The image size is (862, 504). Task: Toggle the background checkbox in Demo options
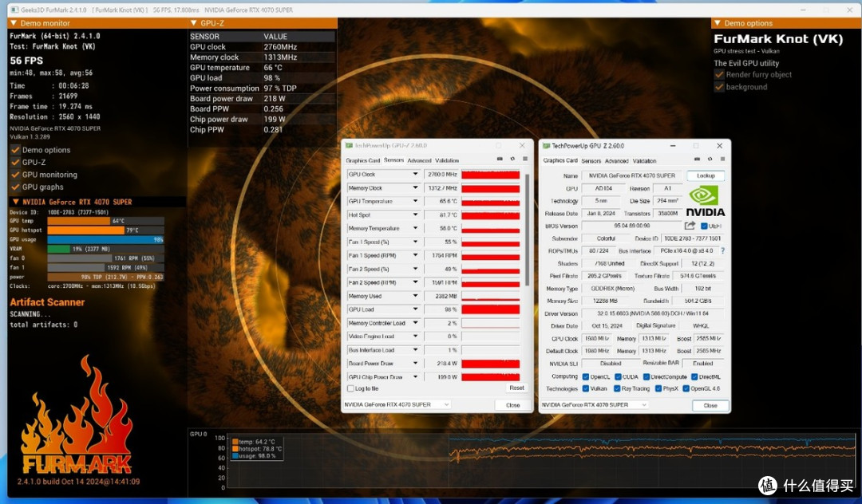(719, 87)
